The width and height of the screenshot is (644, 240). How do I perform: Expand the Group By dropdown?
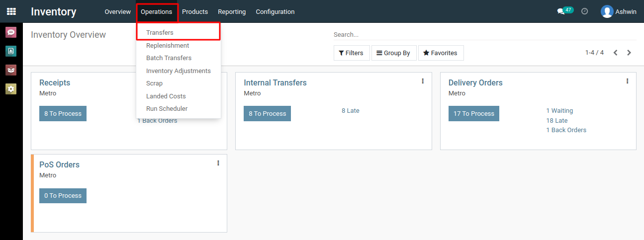tap(393, 53)
